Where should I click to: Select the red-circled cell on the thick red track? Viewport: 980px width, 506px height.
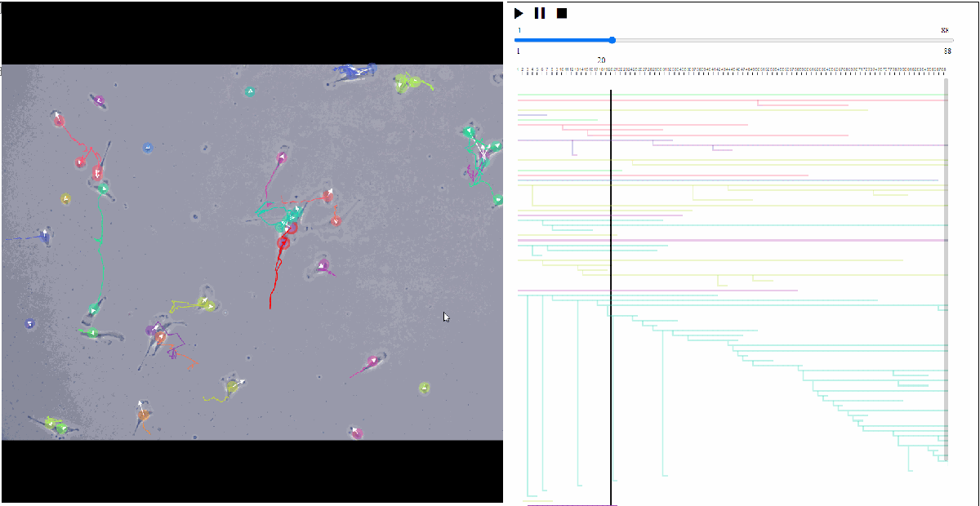coord(283,242)
